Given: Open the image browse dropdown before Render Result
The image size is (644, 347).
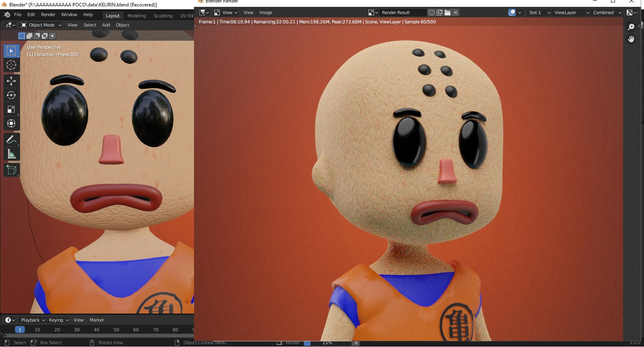Looking at the screenshot, I should coord(373,12).
